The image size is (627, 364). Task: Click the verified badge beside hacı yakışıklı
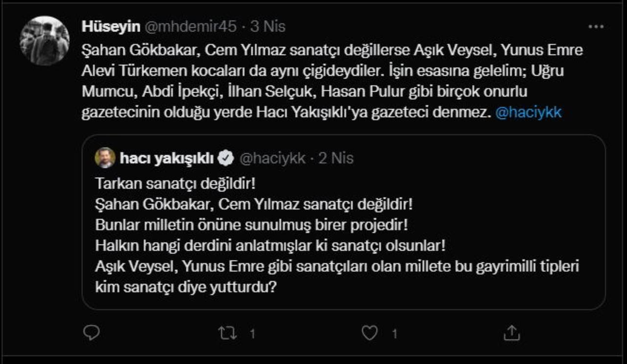[226, 158]
